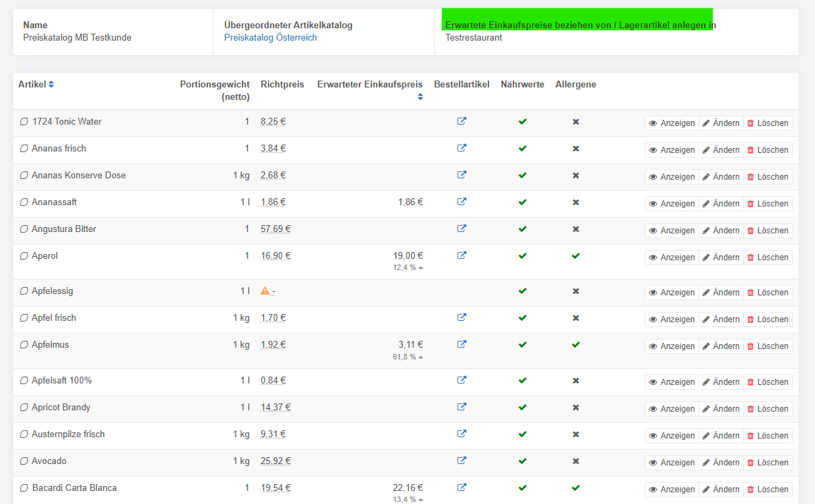Edit Ananas frisch with the Ändern button

[x=721, y=150]
